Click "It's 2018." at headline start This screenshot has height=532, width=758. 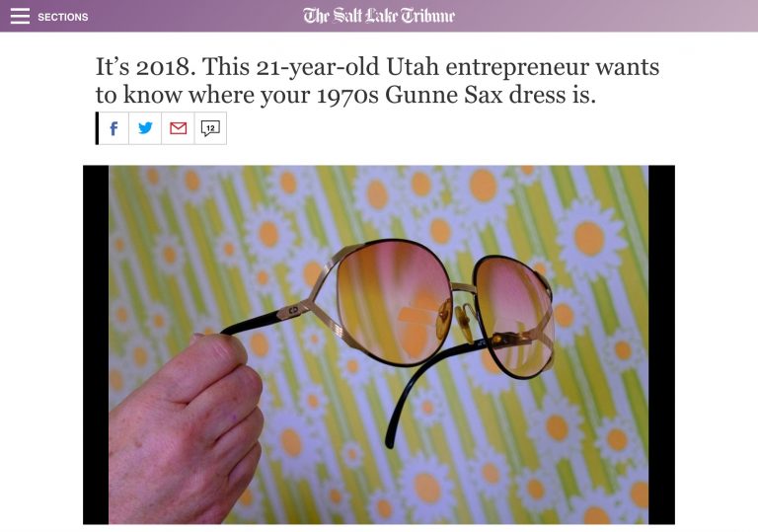click(145, 67)
